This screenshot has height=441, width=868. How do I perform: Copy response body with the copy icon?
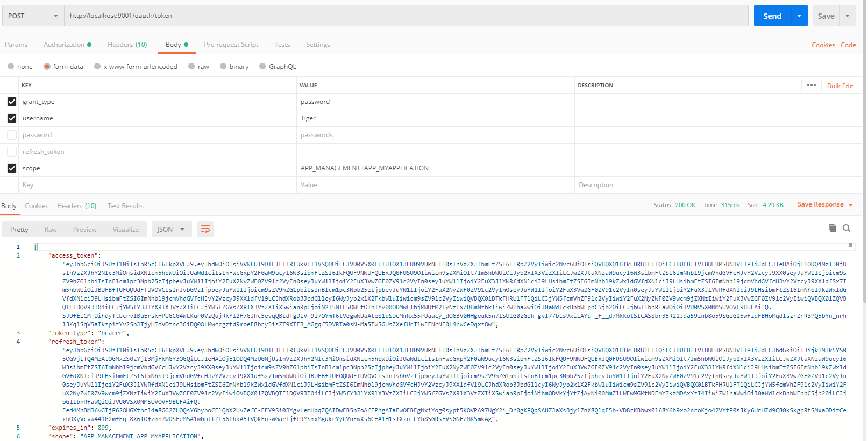point(833,228)
